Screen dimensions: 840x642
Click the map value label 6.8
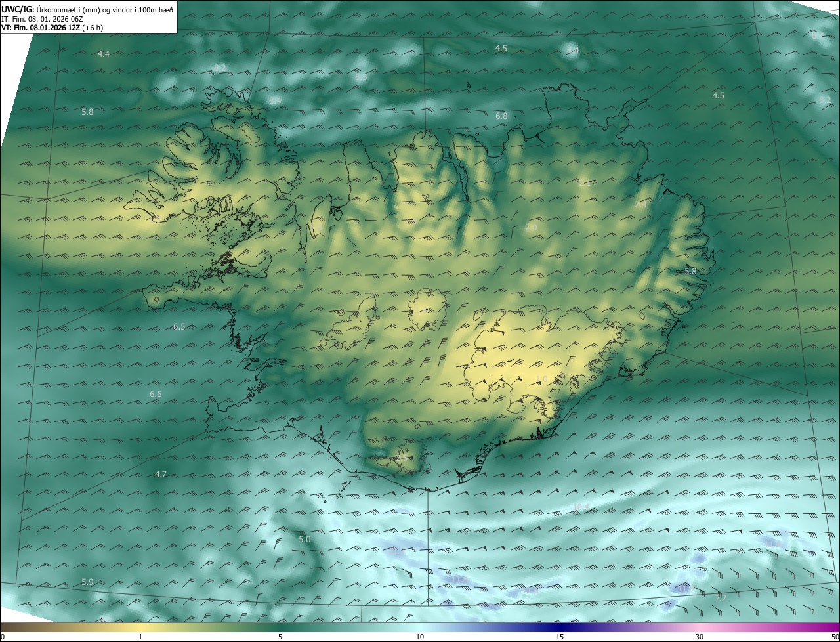[501, 116]
